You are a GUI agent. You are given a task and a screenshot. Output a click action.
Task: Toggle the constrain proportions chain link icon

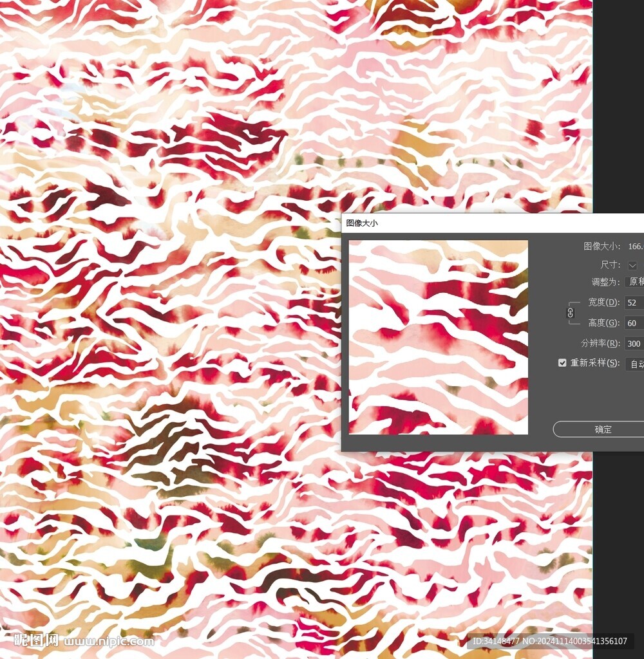coord(570,312)
